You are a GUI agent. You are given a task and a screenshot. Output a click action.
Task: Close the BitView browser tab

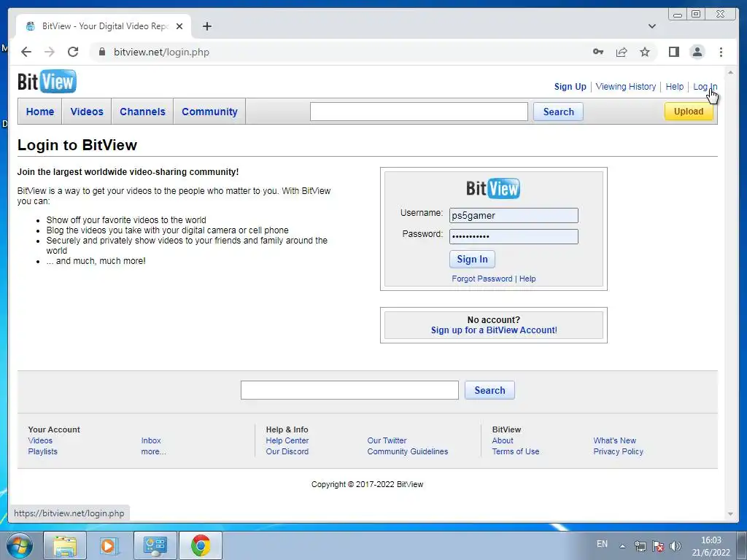coord(179,26)
